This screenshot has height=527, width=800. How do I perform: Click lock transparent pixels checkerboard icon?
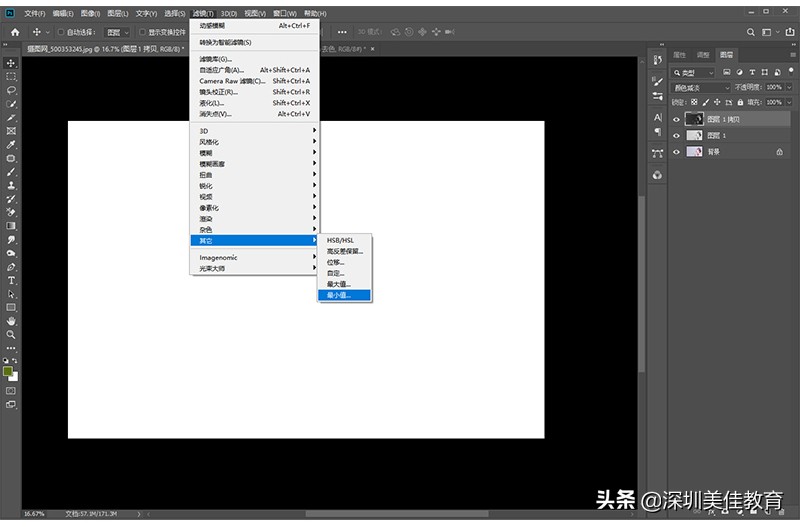point(694,102)
